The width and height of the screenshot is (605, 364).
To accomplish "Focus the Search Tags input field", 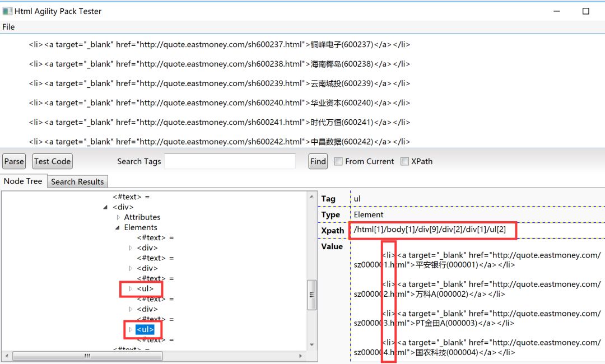I will tap(230, 161).
